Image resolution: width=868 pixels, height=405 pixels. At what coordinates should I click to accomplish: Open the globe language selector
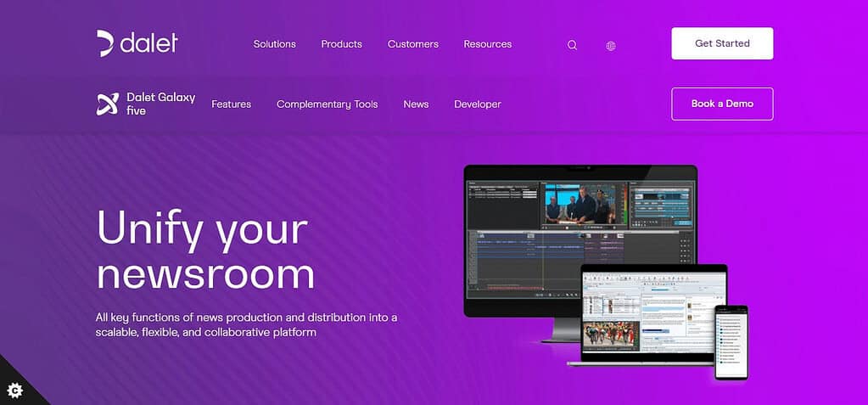(x=611, y=46)
